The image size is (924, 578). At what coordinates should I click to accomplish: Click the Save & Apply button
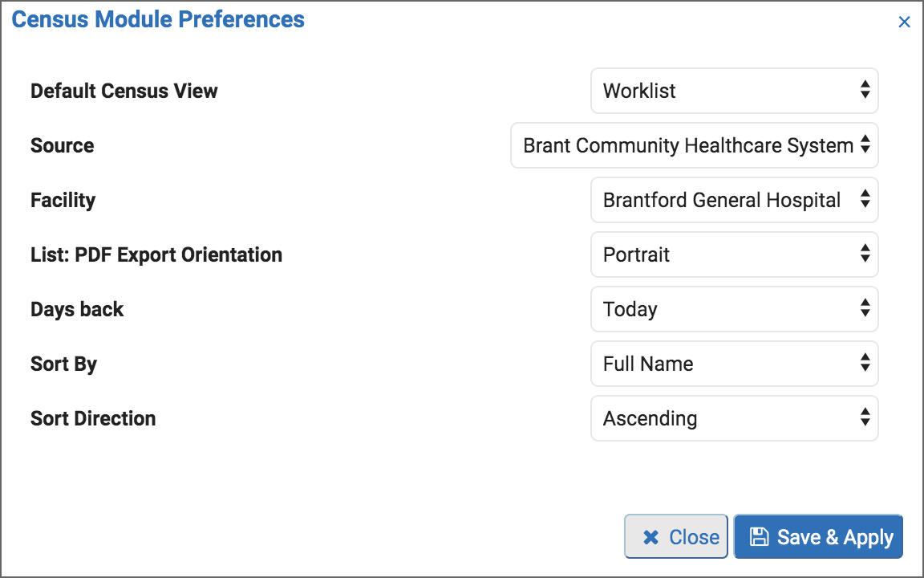pos(818,537)
